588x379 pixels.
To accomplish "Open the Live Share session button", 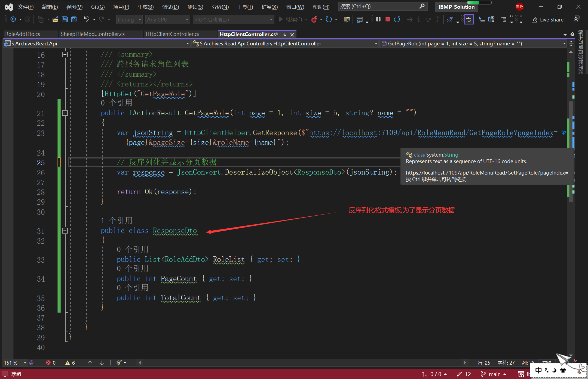I will point(547,20).
